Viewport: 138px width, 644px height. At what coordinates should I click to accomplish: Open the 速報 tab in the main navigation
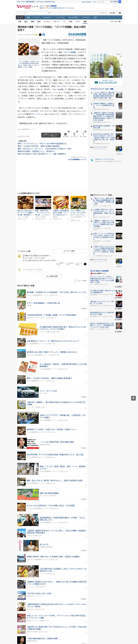pos(28,17)
